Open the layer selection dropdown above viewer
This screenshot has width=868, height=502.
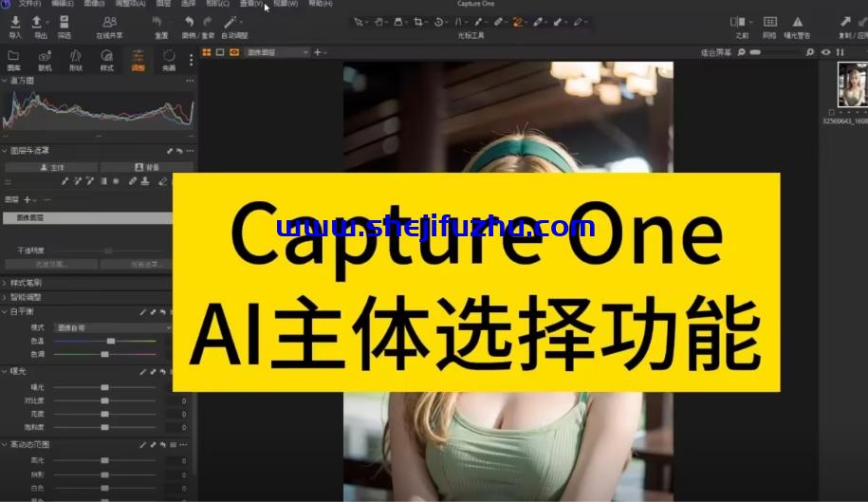pos(278,52)
